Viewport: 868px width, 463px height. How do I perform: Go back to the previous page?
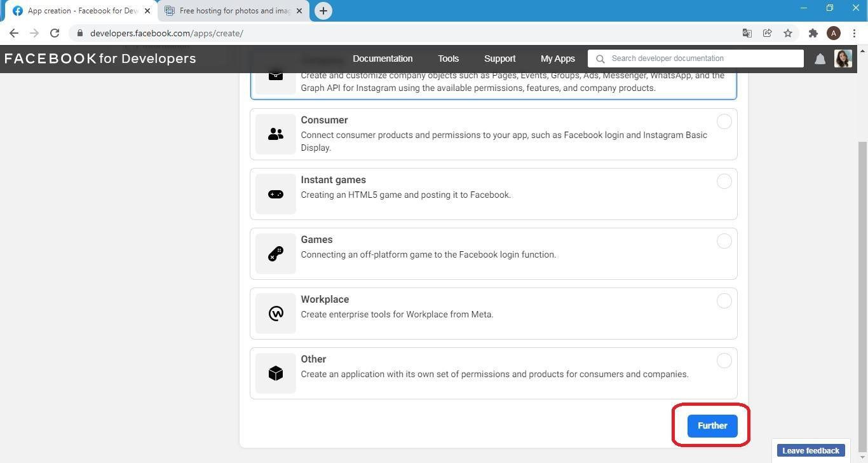pyautogui.click(x=14, y=33)
